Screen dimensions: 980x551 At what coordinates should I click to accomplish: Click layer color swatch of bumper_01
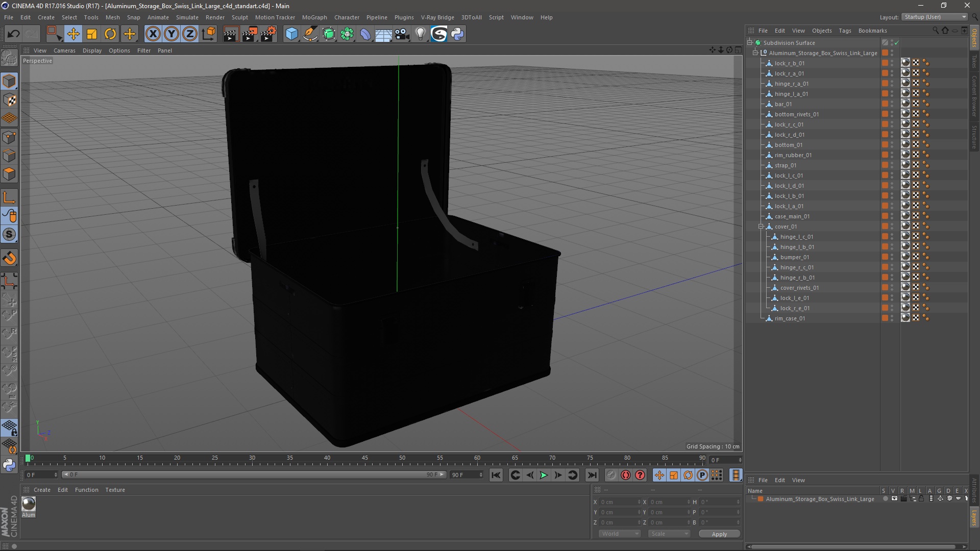click(885, 257)
